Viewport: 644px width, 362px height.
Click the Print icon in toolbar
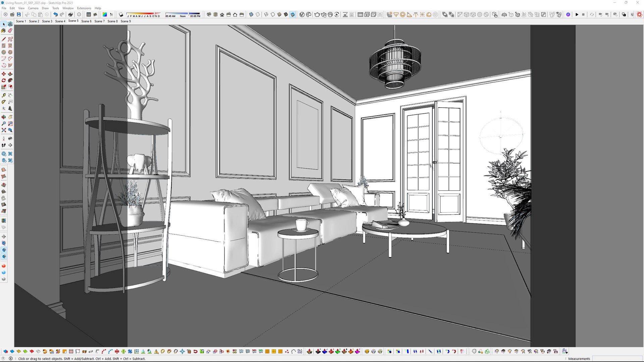click(x=70, y=14)
